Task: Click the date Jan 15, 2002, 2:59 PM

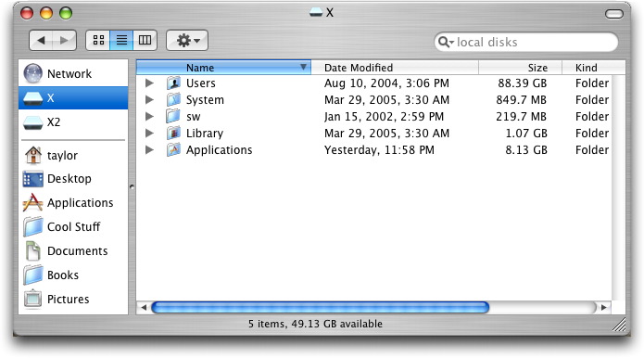Action: [x=384, y=117]
